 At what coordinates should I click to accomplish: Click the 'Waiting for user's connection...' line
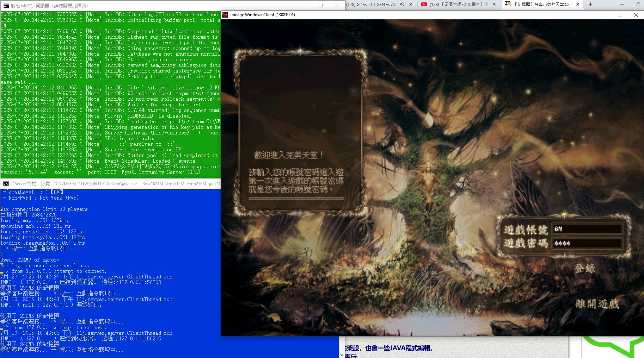pyautogui.click(x=45, y=265)
